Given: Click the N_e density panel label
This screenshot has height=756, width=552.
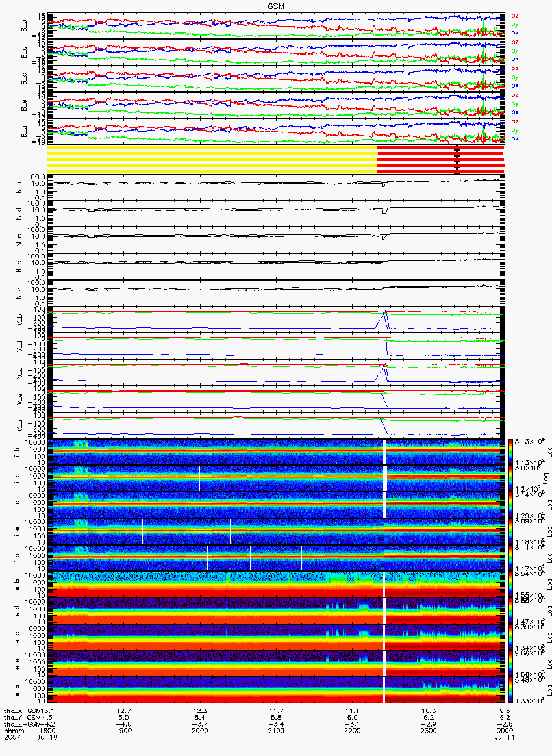Looking at the screenshot, I should (19, 267).
